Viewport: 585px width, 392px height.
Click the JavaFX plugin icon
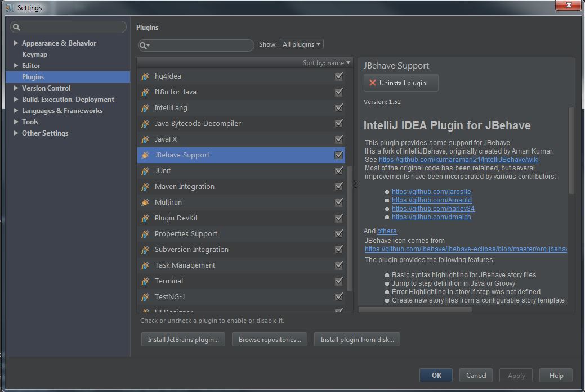(x=145, y=139)
